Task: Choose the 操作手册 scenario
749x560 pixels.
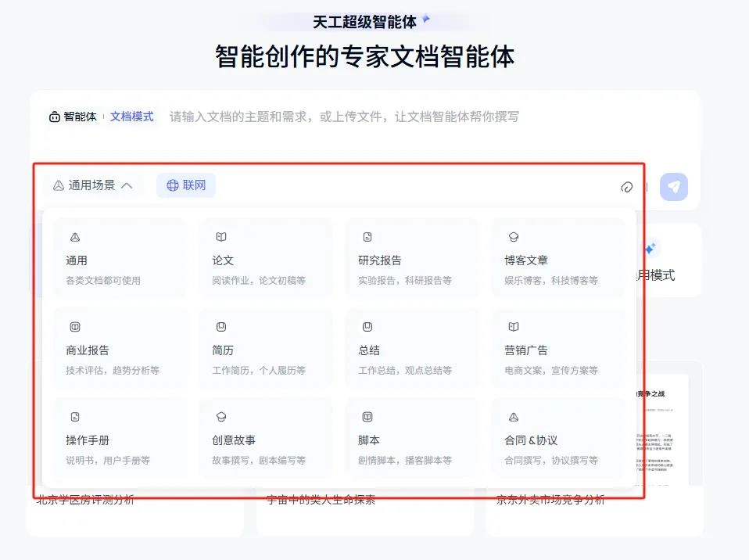Action: click(120, 438)
